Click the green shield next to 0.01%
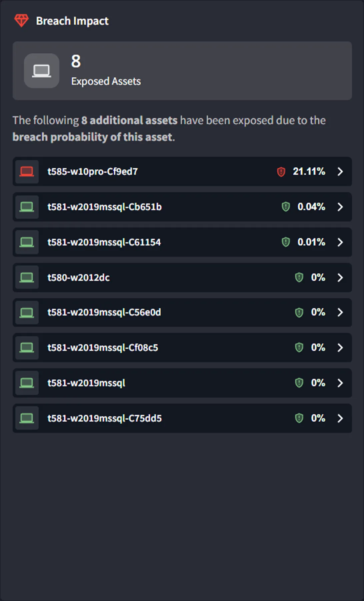Screen dimensions: 364x601 (x=286, y=242)
